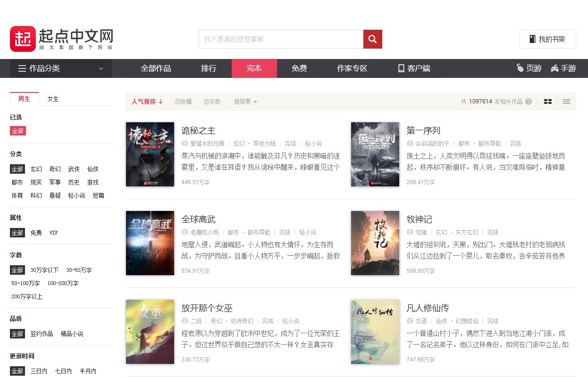
Task: Click the 手游 mobile game icon
Action: (x=554, y=68)
